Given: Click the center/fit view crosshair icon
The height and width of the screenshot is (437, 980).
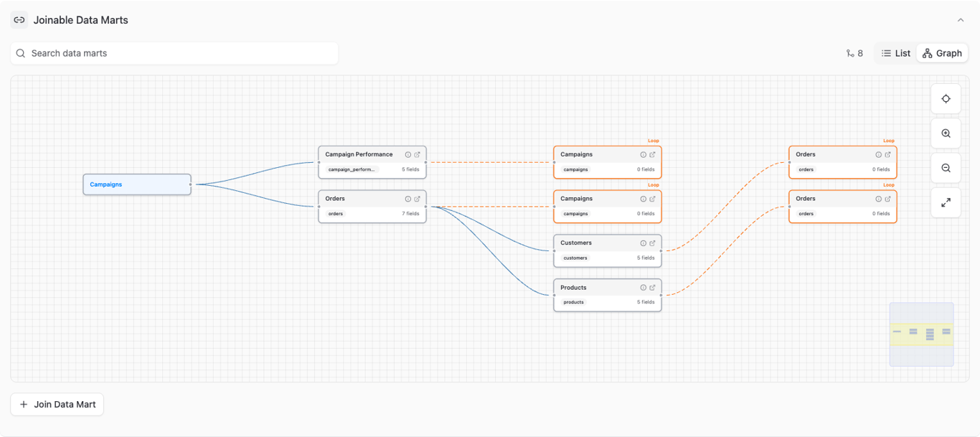Looking at the screenshot, I should click(x=946, y=99).
